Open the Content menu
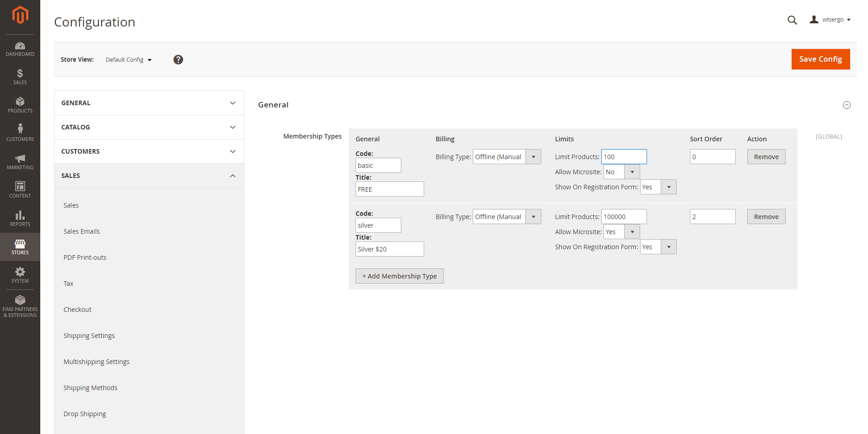This screenshot has width=868, height=434. [x=20, y=190]
